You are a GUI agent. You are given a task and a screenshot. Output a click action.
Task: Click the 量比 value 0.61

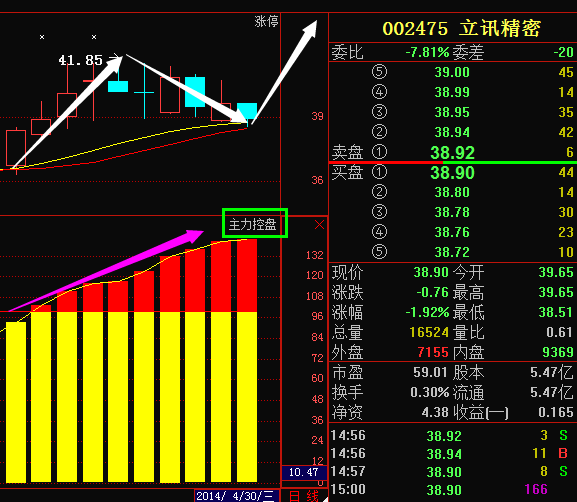(x=560, y=332)
